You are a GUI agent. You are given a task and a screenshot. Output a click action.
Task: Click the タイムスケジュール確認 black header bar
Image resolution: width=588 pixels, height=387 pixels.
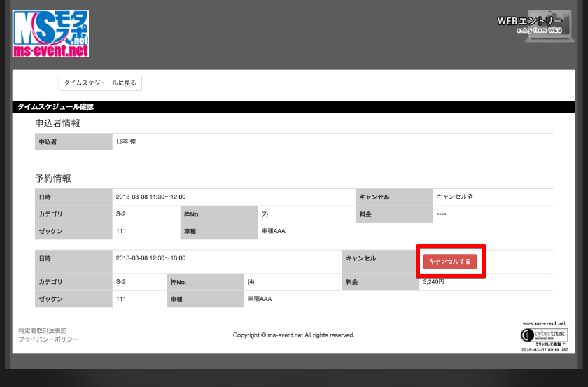click(294, 107)
